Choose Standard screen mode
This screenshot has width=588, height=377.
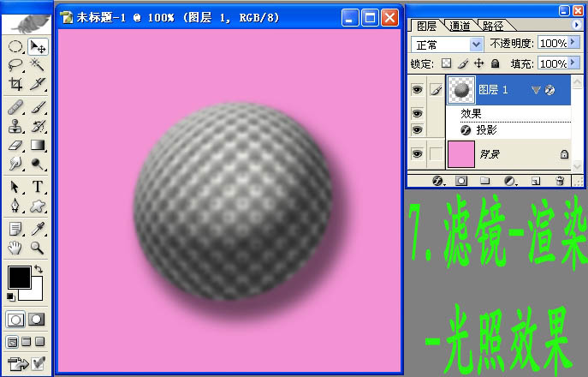point(12,342)
